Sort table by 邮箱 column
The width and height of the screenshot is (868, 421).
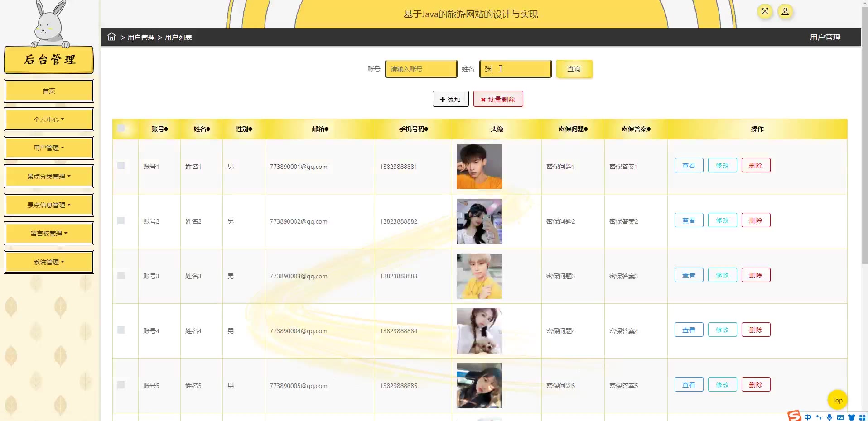(x=320, y=129)
